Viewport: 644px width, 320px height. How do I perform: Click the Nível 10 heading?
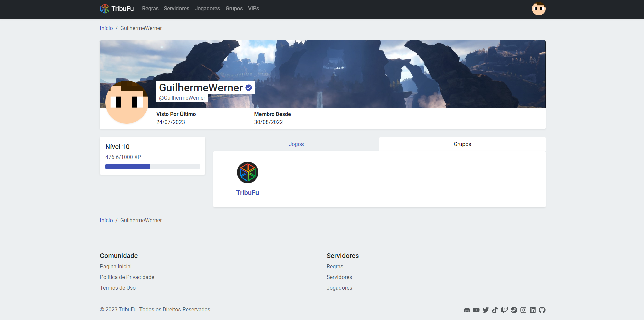pyautogui.click(x=117, y=147)
